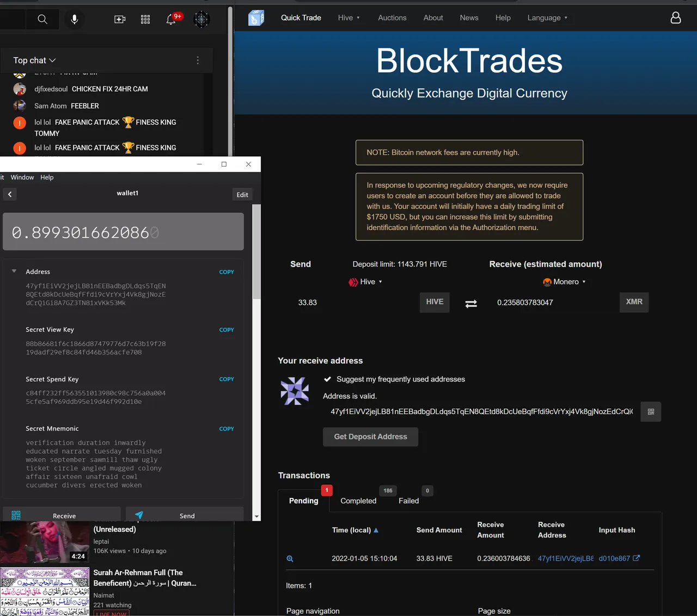The image size is (697, 616).
Task: Click the magnifier icon in the transaction row
Action: click(290, 559)
